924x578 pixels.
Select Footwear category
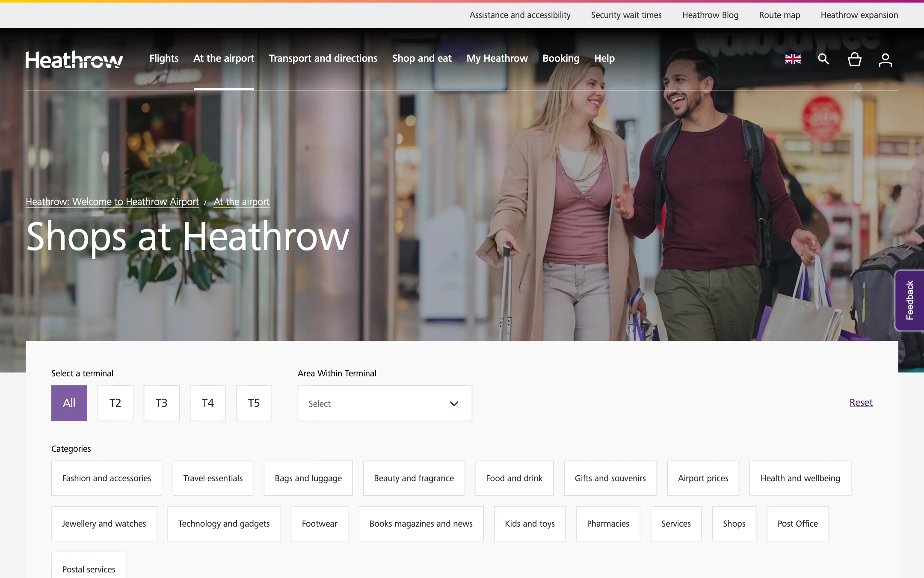pyautogui.click(x=320, y=524)
